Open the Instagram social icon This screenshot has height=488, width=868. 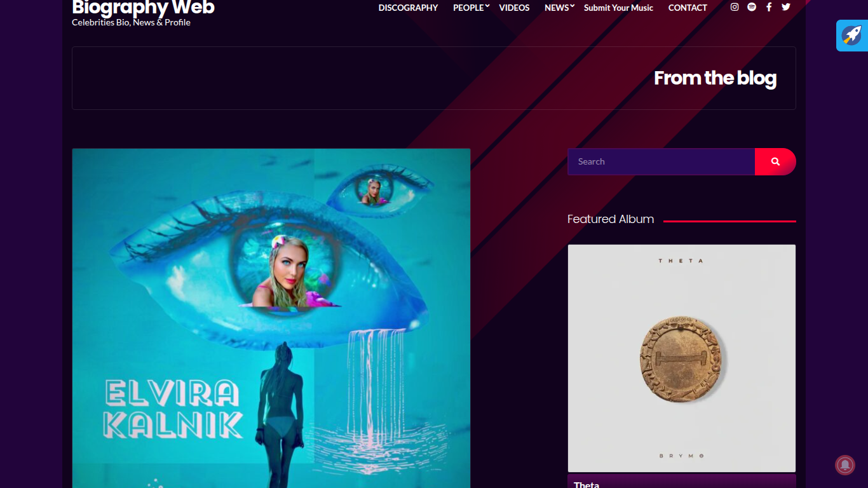[x=735, y=7]
